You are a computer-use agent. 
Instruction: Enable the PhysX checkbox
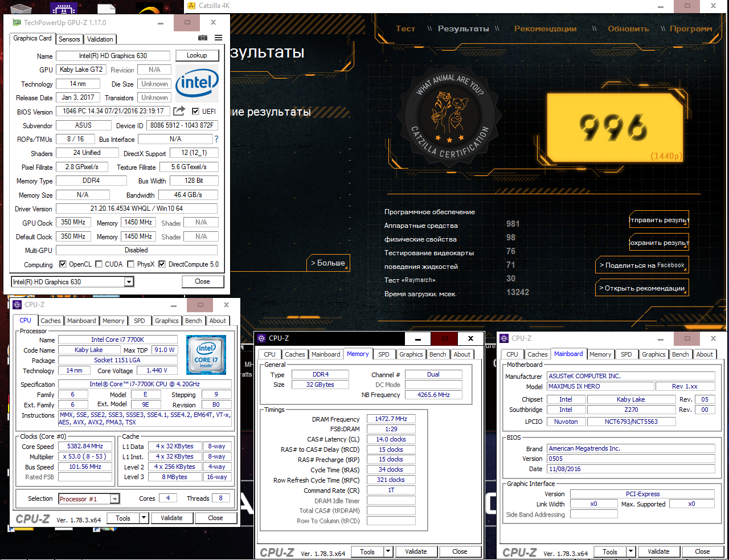(131, 264)
